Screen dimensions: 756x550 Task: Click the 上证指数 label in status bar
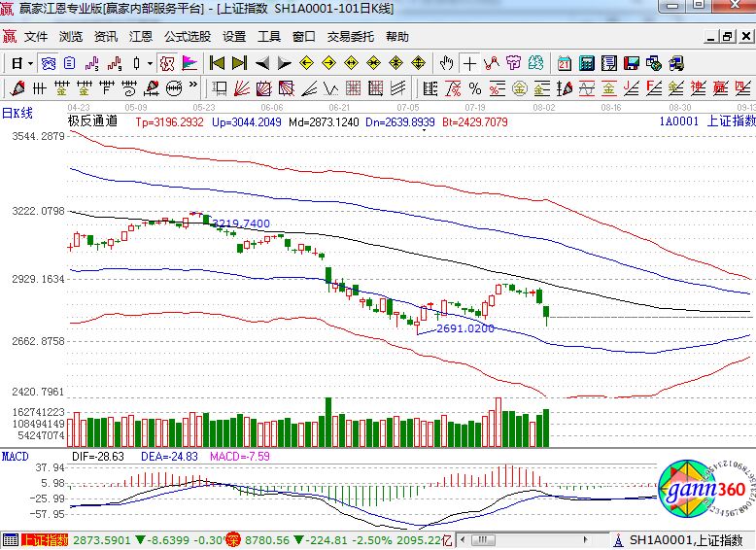[44, 539]
